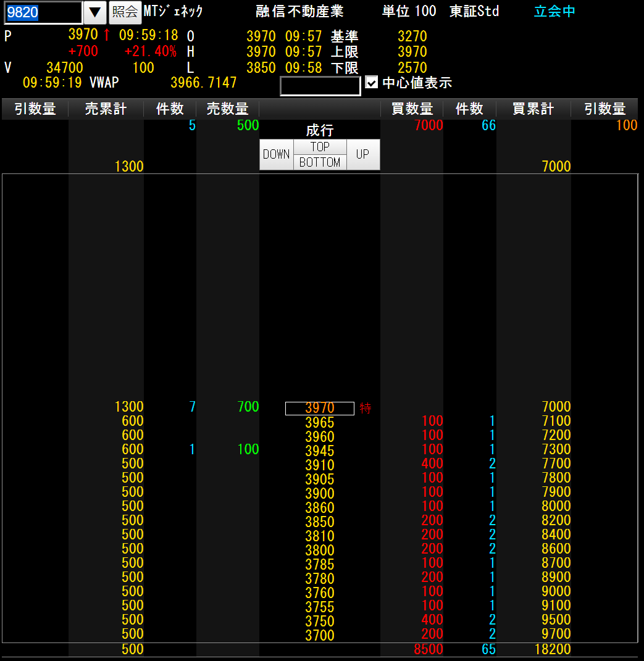
Task: Select price row 3905
Action: tap(320, 480)
